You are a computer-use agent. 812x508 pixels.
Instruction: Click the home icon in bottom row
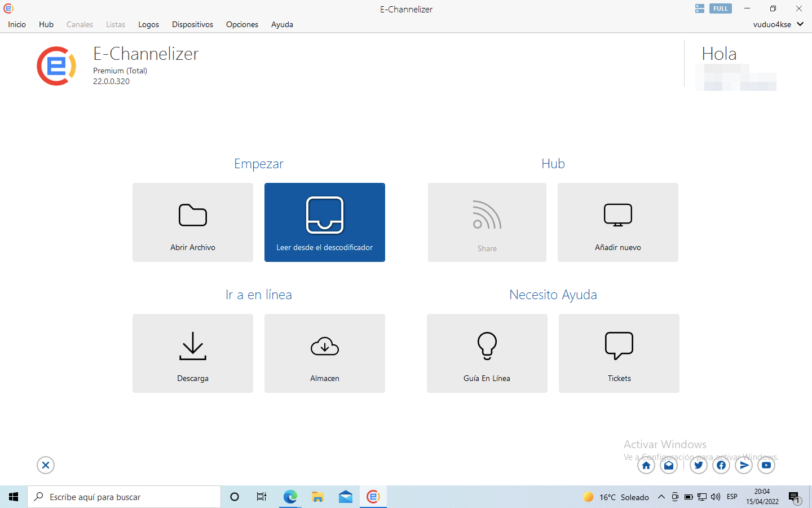coord(646,466)
